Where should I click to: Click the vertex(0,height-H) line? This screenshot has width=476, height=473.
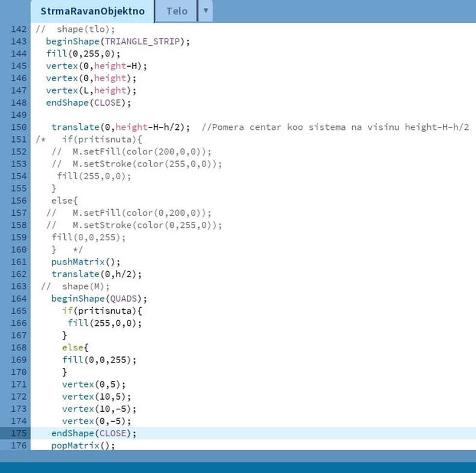tap(97, 66)
